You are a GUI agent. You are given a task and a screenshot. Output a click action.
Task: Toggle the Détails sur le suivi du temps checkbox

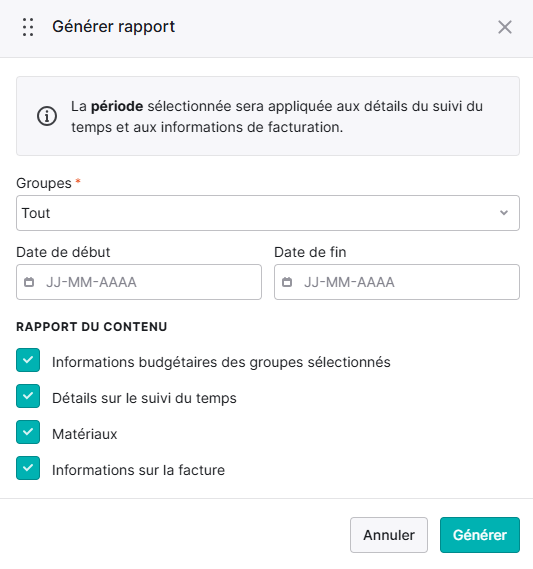coord(28,396)
